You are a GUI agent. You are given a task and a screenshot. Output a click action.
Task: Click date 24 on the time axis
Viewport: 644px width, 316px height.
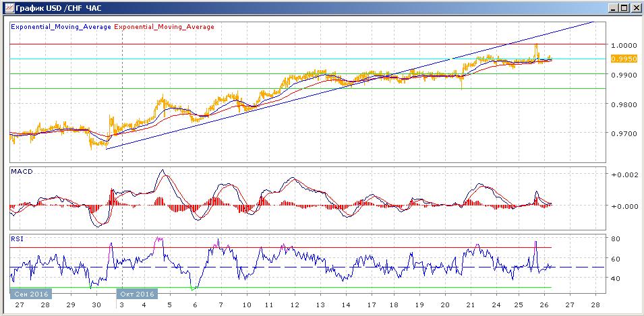496,306
